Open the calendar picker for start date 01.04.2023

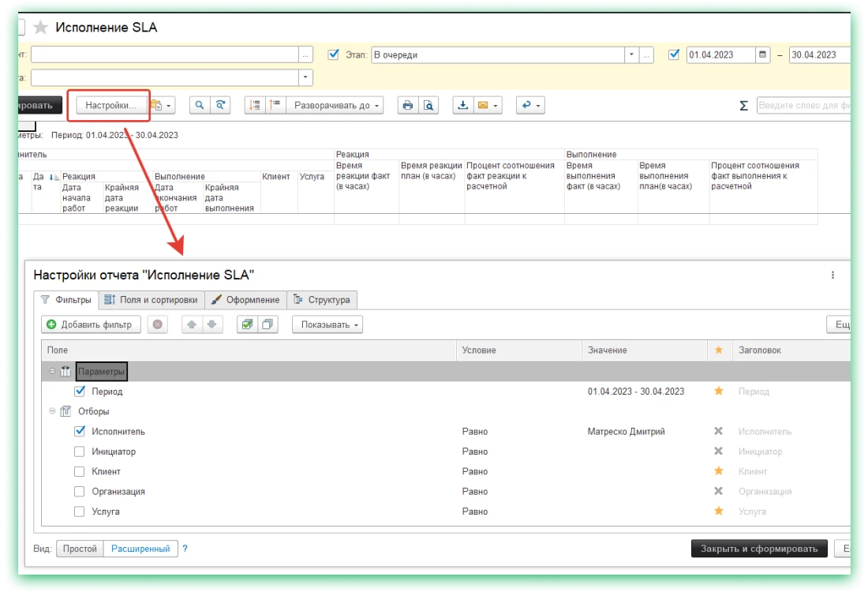pos(762,55)
